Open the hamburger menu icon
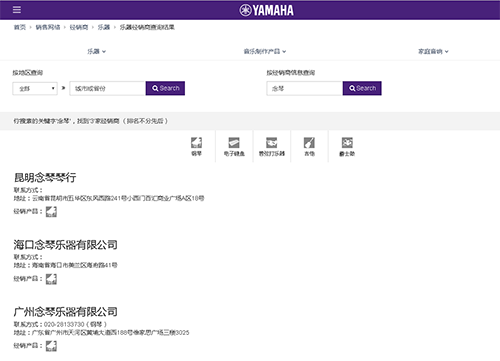The width and height of the screenshot is (500, 361). (17, 10)
